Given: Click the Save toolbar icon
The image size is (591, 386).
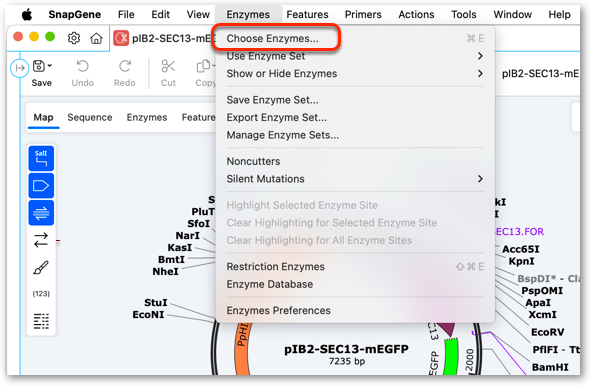Looking at the screenshot, I should click(41, 73).
